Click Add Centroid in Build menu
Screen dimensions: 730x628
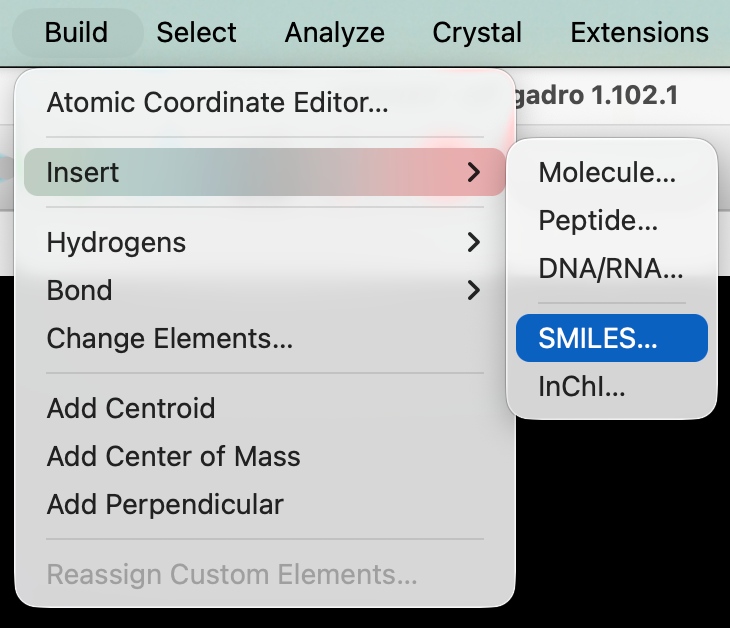click(131, 408)
